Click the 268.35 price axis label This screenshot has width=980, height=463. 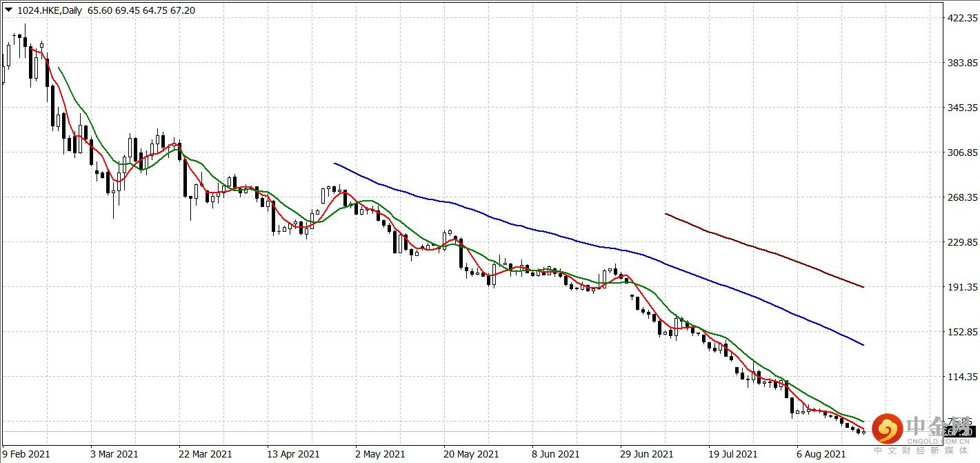click(x=963, y=197)
